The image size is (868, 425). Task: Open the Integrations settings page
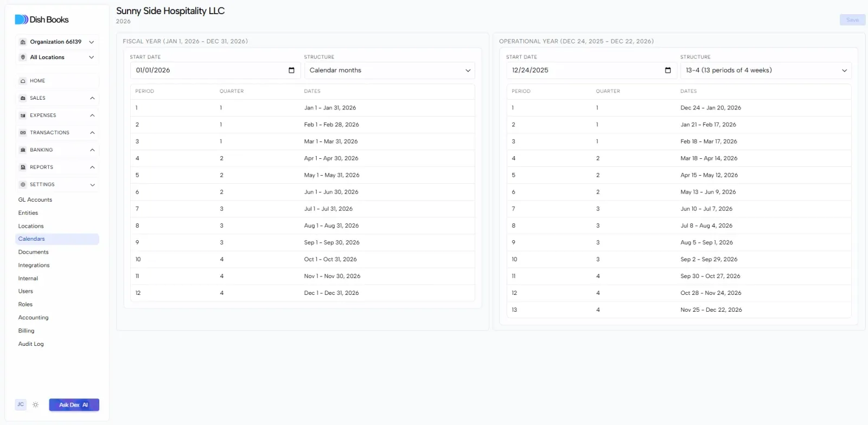34,266
